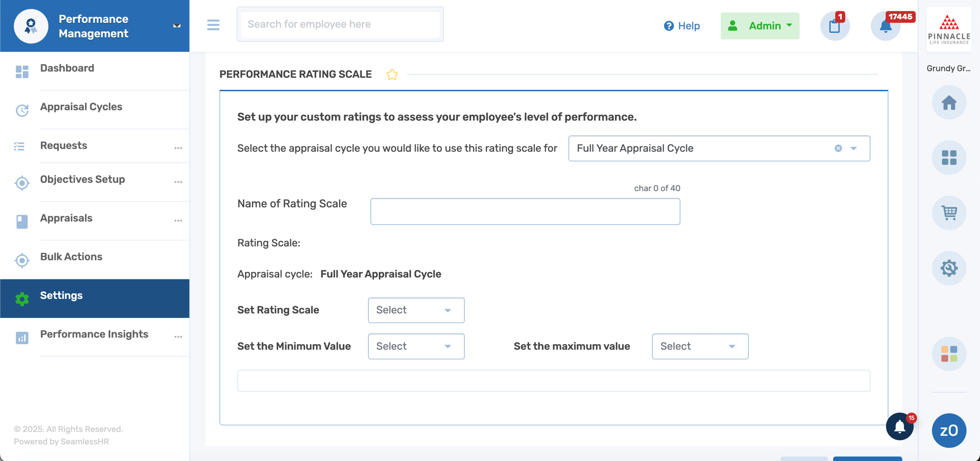Viewport: 980px width, 461px height.
Task: Open the Set the Minimum Value dropdown
Action: [416, 346]
